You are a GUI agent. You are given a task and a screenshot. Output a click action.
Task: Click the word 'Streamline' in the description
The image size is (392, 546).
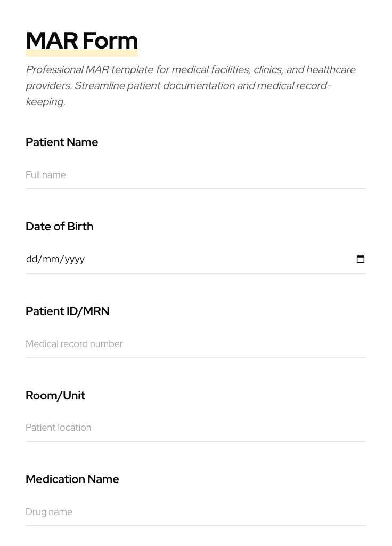point(99,86)
